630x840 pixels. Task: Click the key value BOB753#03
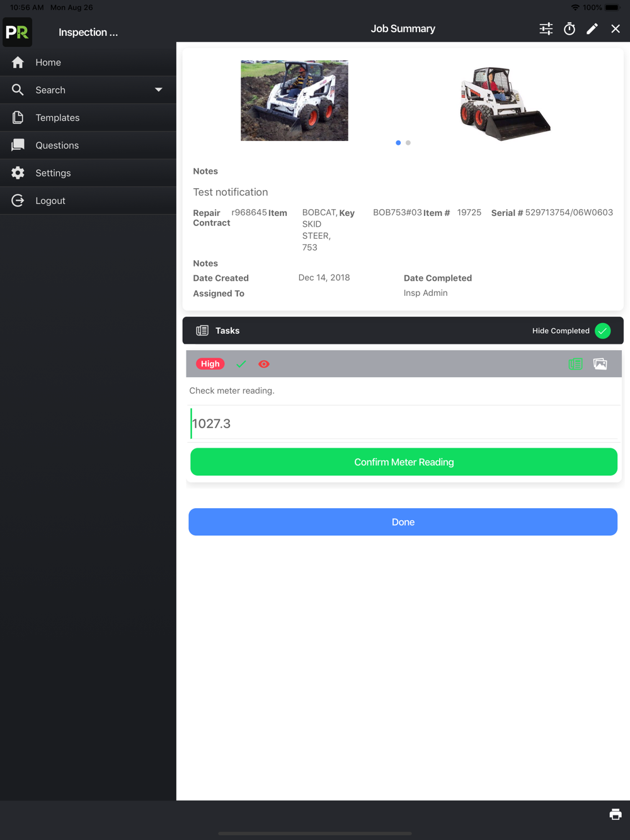[x=398, y=212]
